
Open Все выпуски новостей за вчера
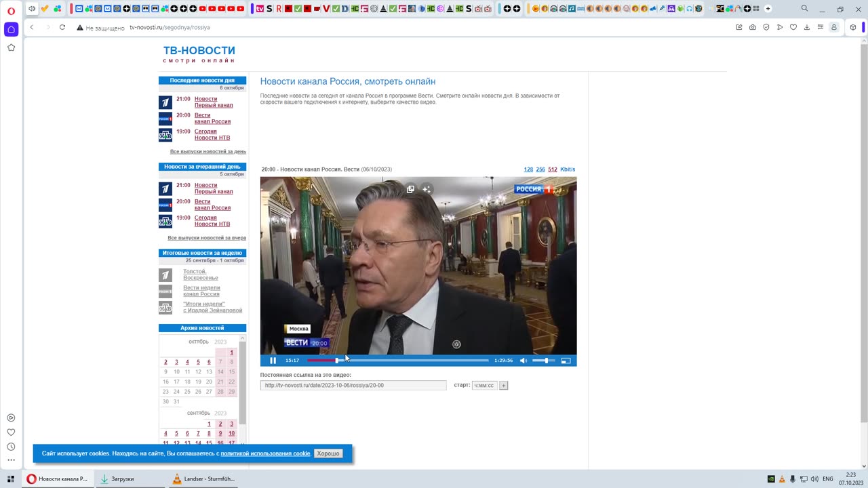207,238
